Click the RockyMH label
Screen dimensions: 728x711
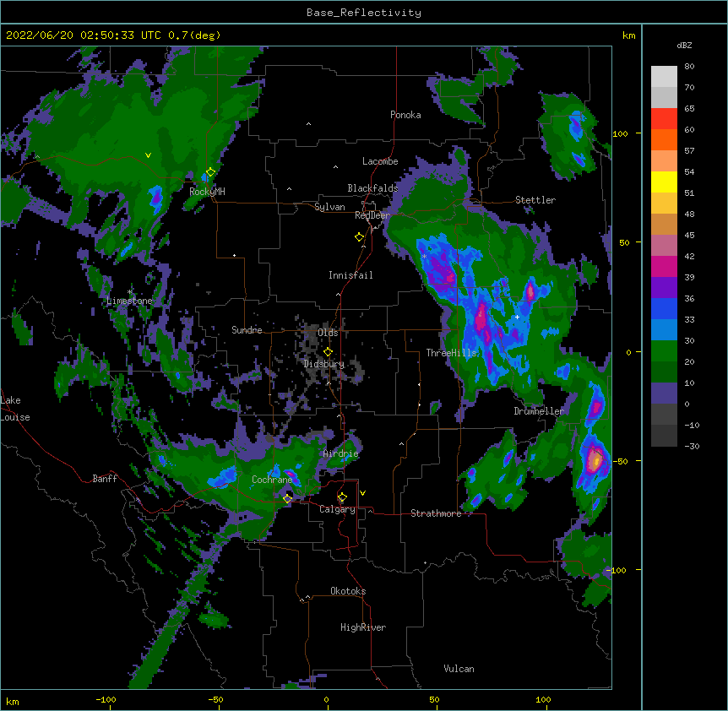point(207,192)
